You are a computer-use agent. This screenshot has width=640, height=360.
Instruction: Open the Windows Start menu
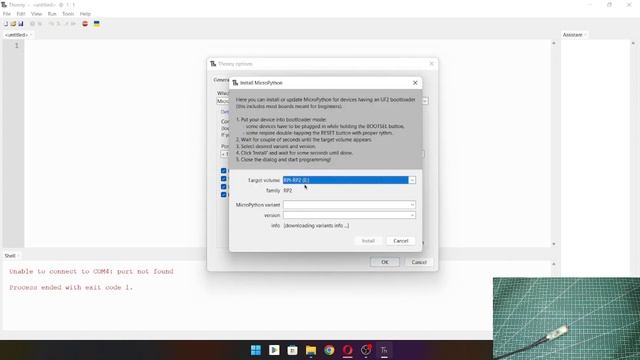click(256, 350)
